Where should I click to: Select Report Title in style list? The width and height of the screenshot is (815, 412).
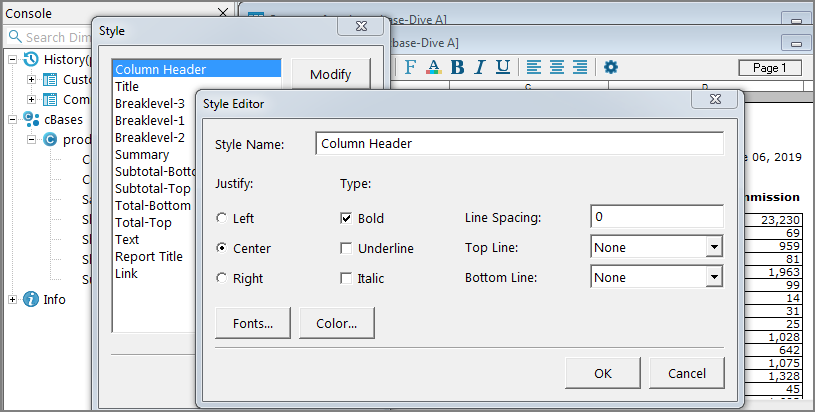149,257
